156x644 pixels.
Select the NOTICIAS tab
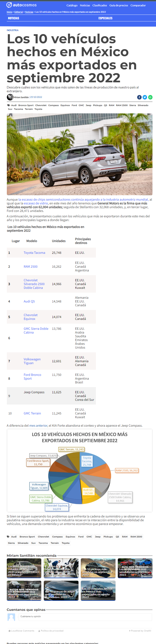pos(13,18)
